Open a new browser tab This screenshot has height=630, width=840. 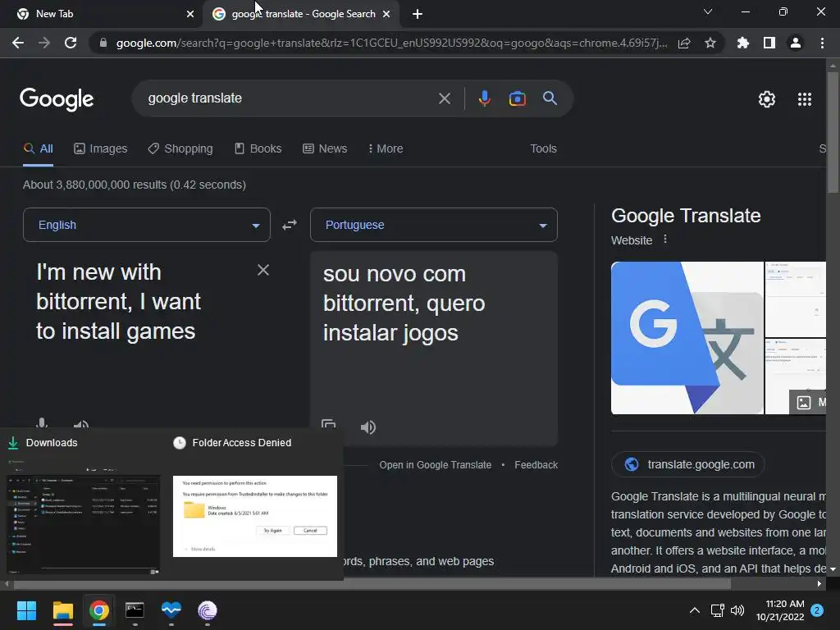[418, 14]
